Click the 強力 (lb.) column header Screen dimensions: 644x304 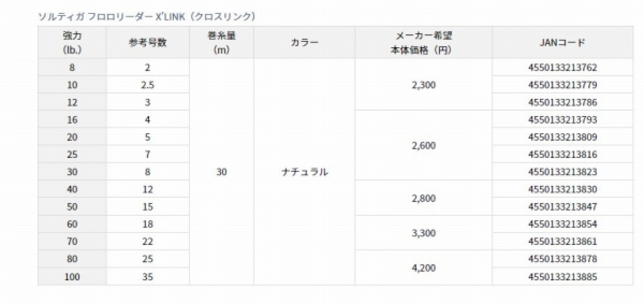72,43
